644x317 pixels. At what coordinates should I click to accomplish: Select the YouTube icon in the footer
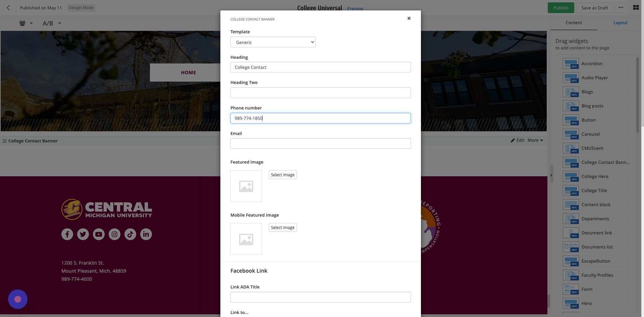coord(99,234)
